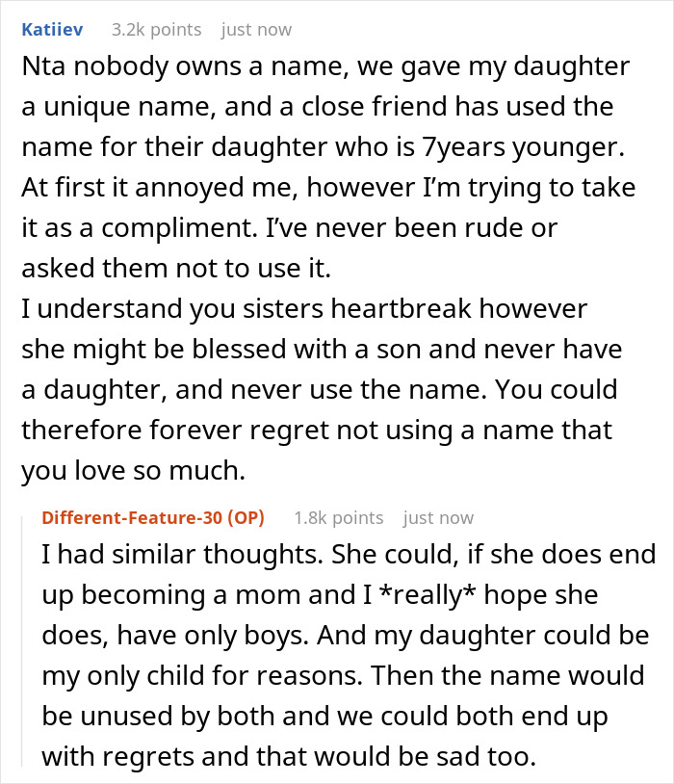
Task: Click the line 'my only child for reasons.'
Action: [x=343, y=676]
